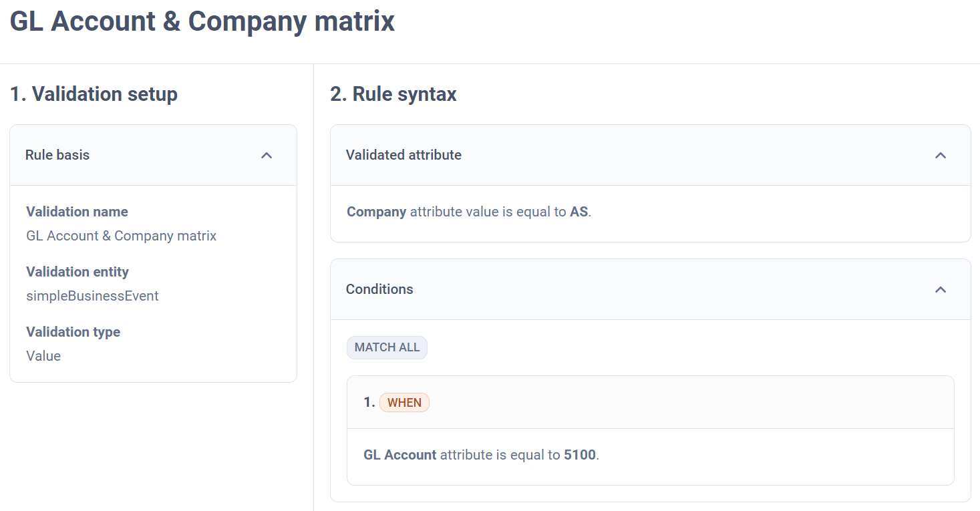Click the Validation entity label
The image size is (980, 511).
pyautogui.click(x=77, y=272)
